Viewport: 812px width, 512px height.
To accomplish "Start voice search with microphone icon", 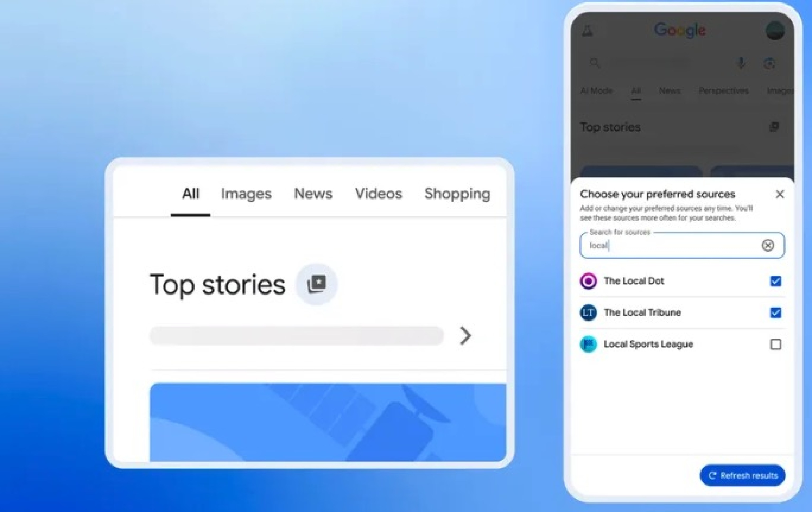I will point(741,63).
